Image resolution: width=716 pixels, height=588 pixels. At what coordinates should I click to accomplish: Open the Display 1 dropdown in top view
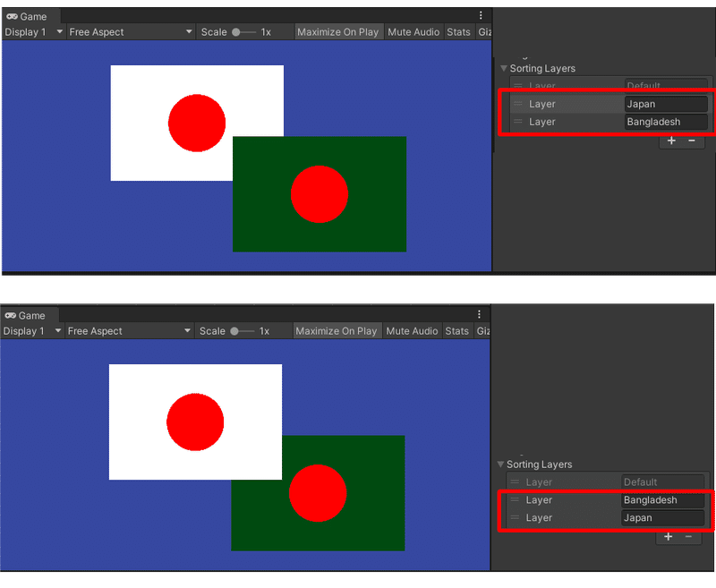(33, 32)
